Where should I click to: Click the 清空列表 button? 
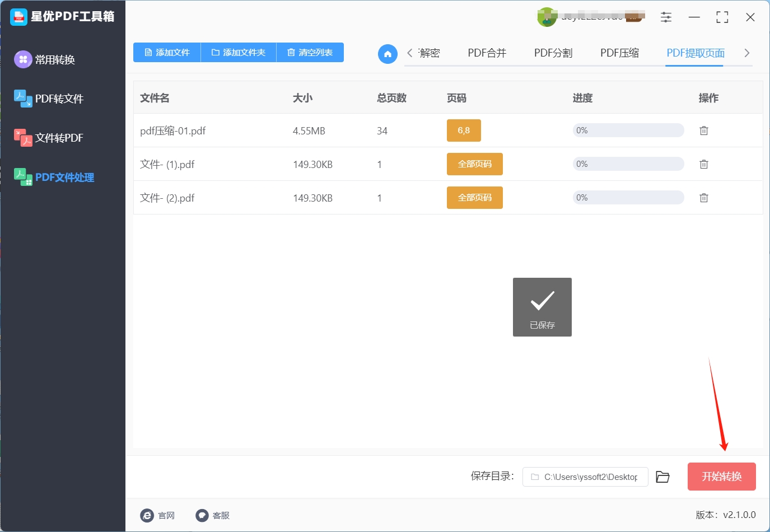(x=310, y=52)
